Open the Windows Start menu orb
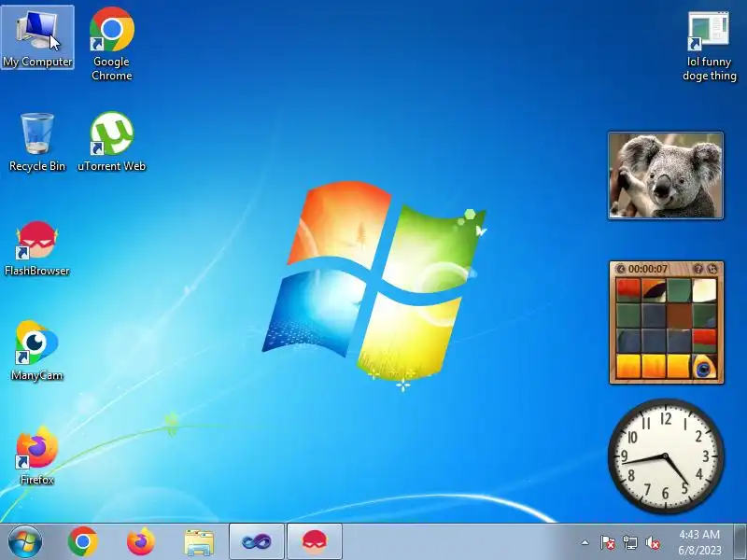This screenshot has height=560, width=747. 25,542
